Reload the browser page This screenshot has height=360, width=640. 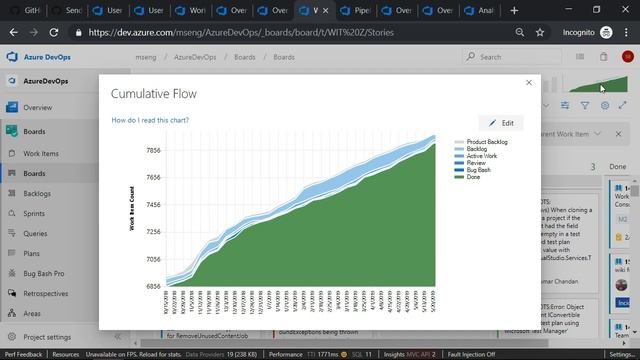[53, 32]
